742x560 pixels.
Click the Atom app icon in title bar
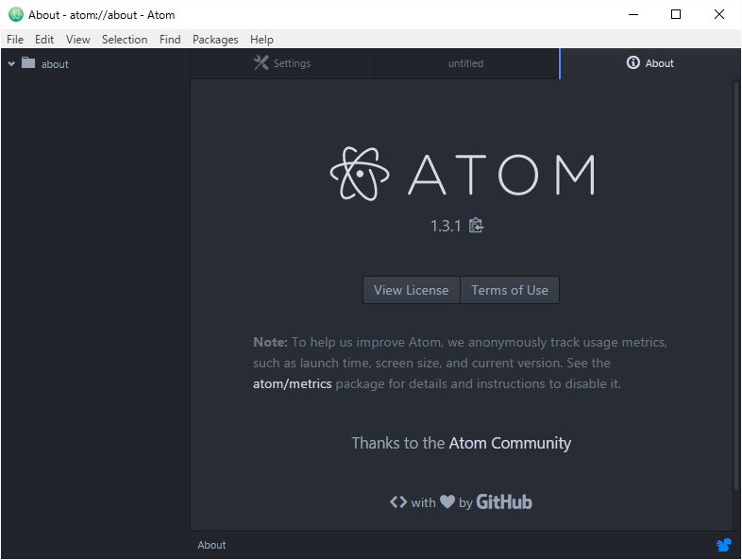click(x=16, y=15)
